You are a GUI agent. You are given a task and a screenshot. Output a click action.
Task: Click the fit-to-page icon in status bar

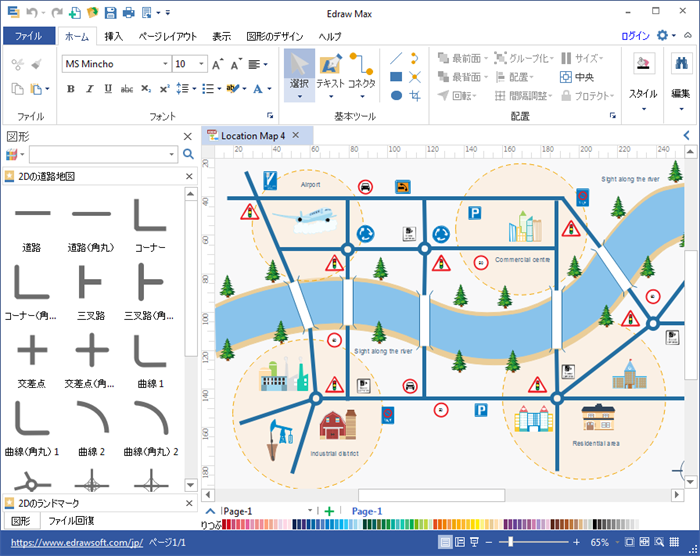(x=629, y=542)
